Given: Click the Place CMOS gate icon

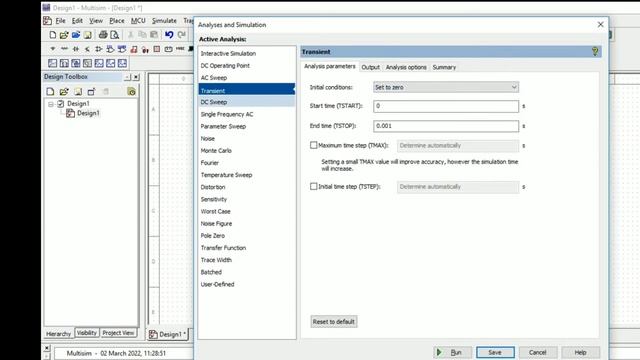Looking at the screenshot, I should 122,49.
